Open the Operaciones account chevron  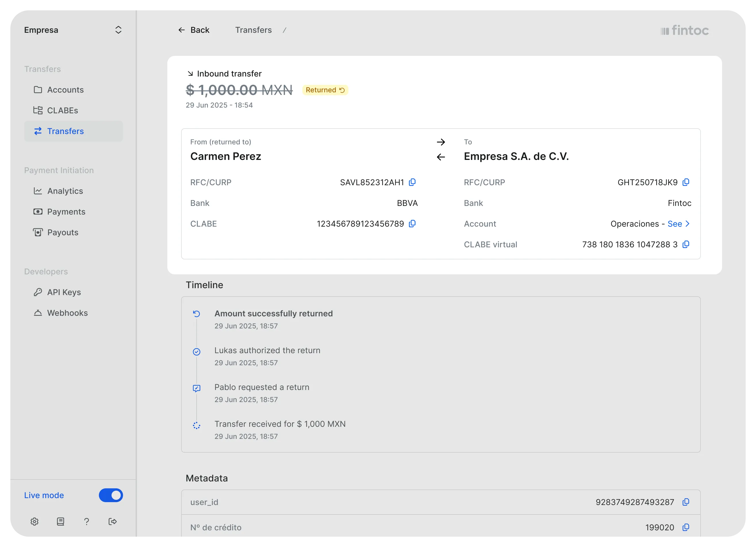pyautogui.click(x=687, y=224)
